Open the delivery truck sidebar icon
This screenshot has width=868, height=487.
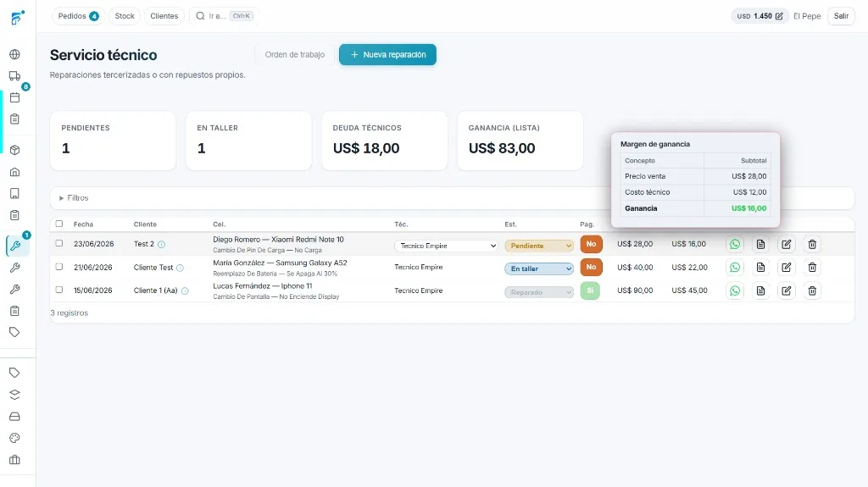tap(15, 76)
